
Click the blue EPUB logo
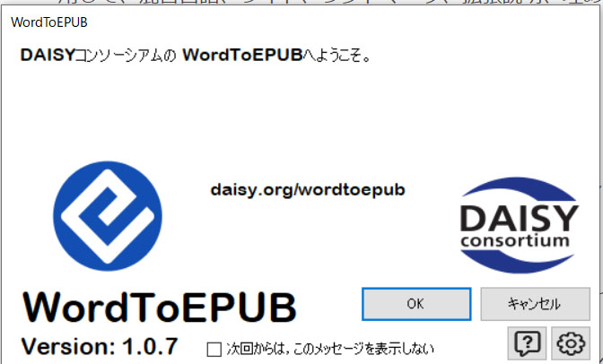tap(108, 216)
